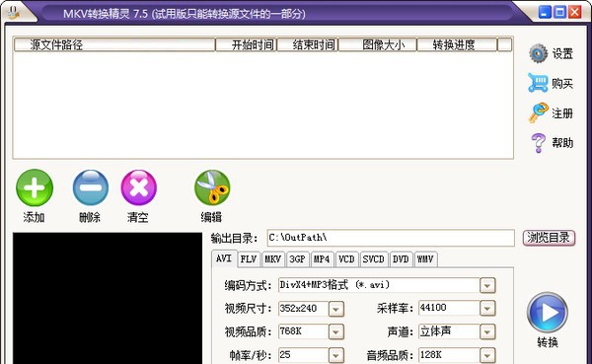The image size is (592, 364).
Task: Click the 立体声 channel value
Action: click(x=435, y=331)
